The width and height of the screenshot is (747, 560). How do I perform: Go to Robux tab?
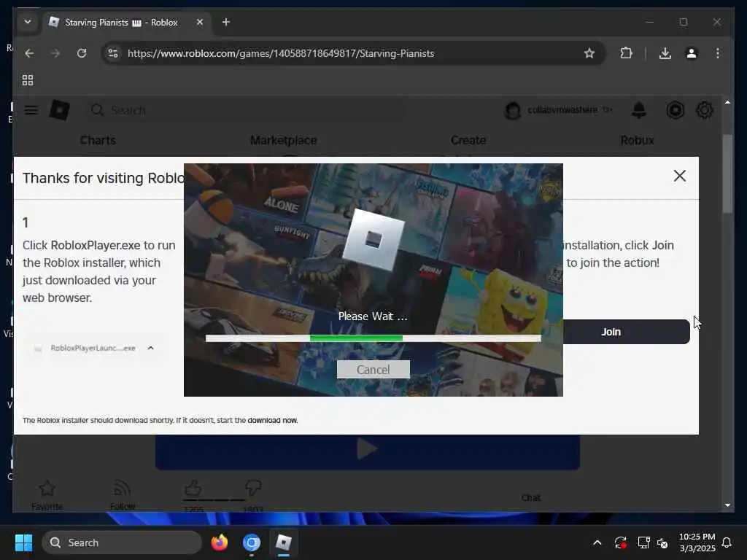tap(637, 140)
